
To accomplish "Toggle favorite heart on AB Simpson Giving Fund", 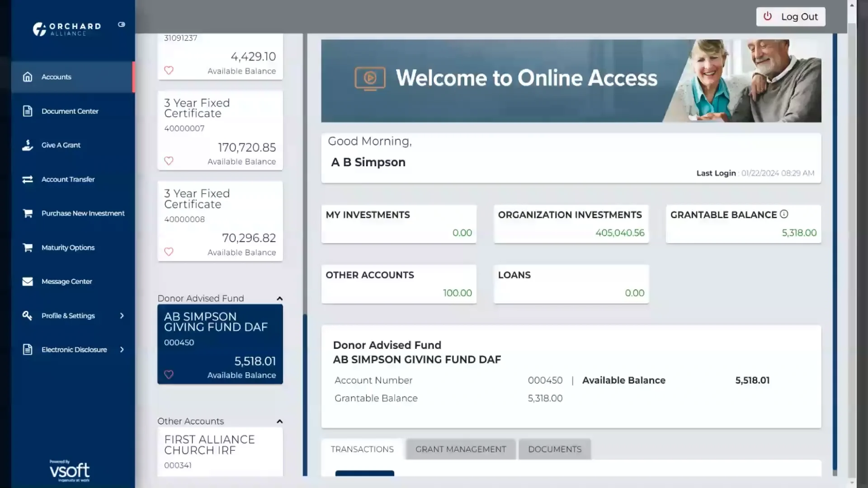I will pos(169,375).
